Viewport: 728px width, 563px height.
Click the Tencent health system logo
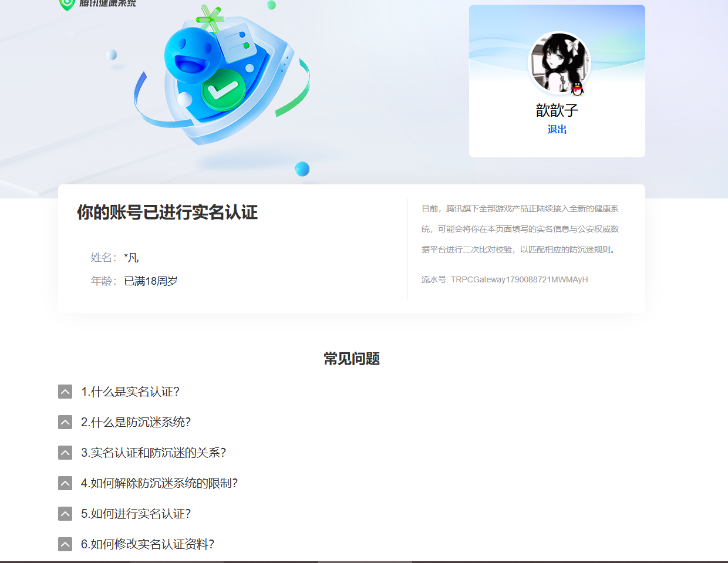[97, 4]
